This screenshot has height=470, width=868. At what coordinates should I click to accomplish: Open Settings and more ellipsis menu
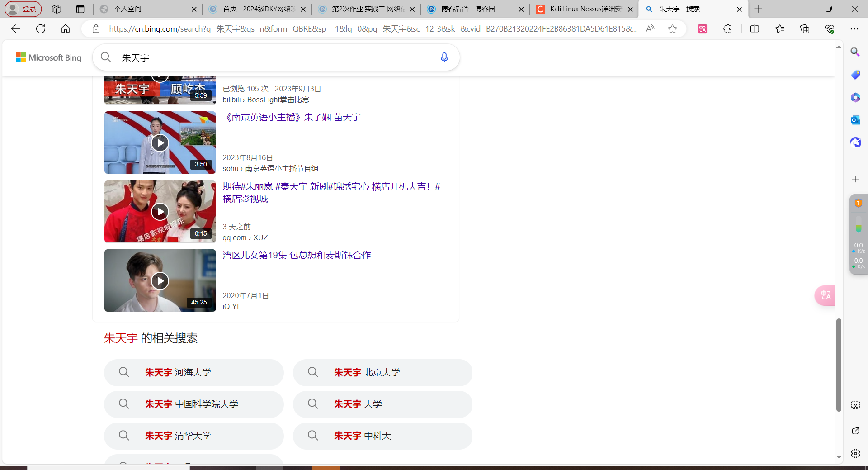(x=854, y=29)
